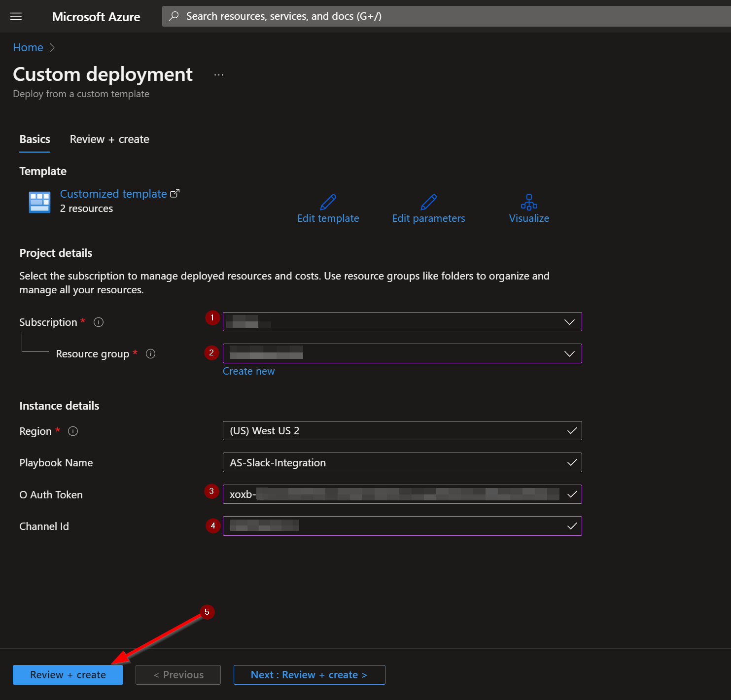Open the ellipsis more options menu
This screenshot has width=731, height=700.
click(x=219, y=75)
